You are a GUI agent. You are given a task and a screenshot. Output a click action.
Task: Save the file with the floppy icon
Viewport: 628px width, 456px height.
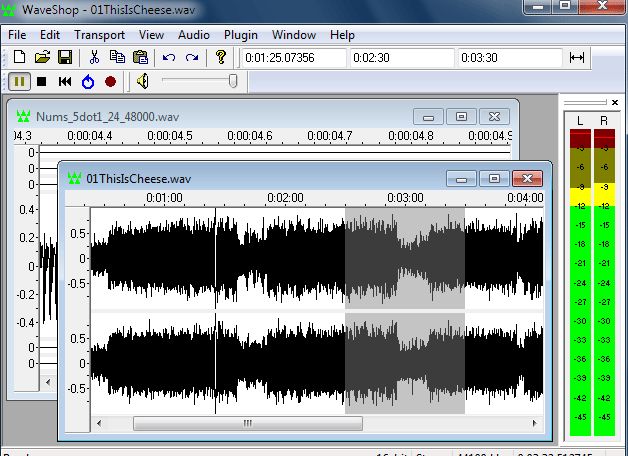[65, 57]
